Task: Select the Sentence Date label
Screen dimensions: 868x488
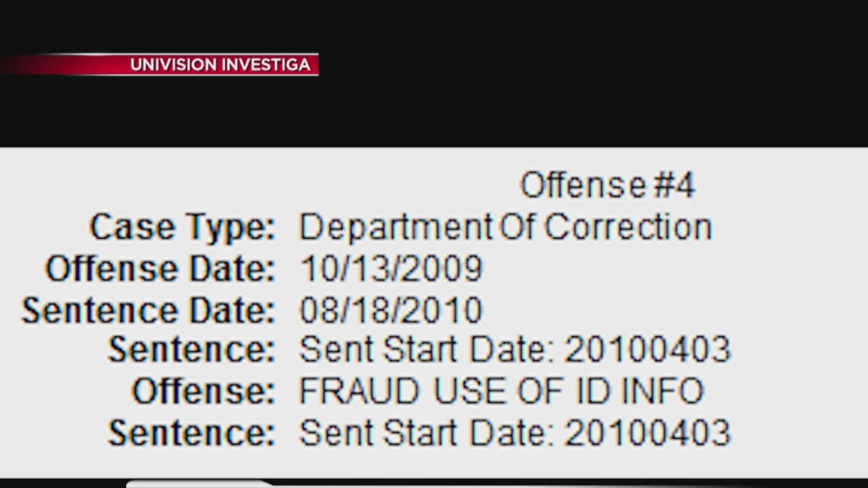Action: (x=148, y=310)
